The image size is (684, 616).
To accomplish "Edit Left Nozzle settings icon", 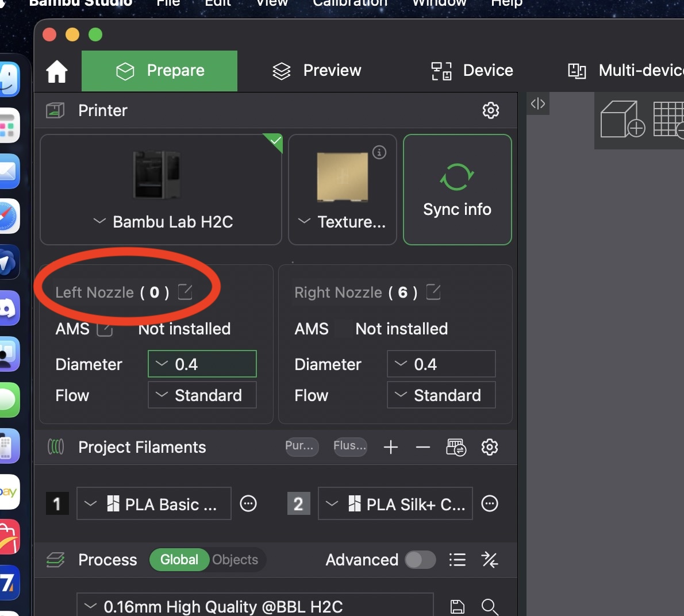I will tap(185, 292).
